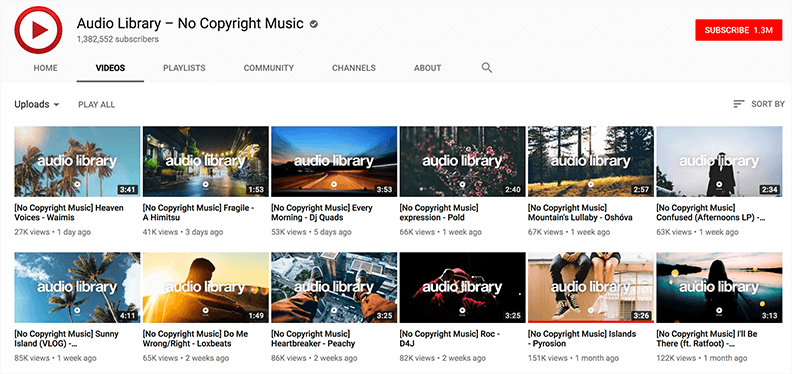Screen dimensions: 792x374
Task: Open Confused (Afternoons LP) video thumbnail
Action: tap(719, 161)
